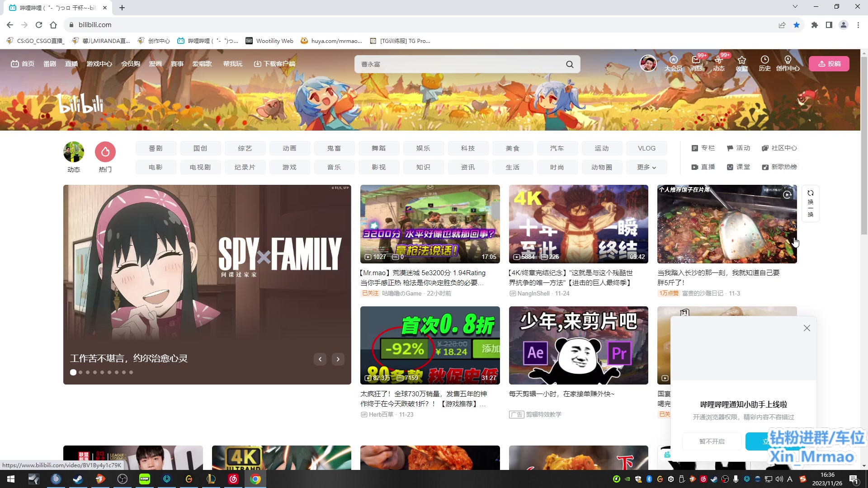Screen dimensions: 868x488
Task: Select the 纪录片 category
Action: coord(245,167)
